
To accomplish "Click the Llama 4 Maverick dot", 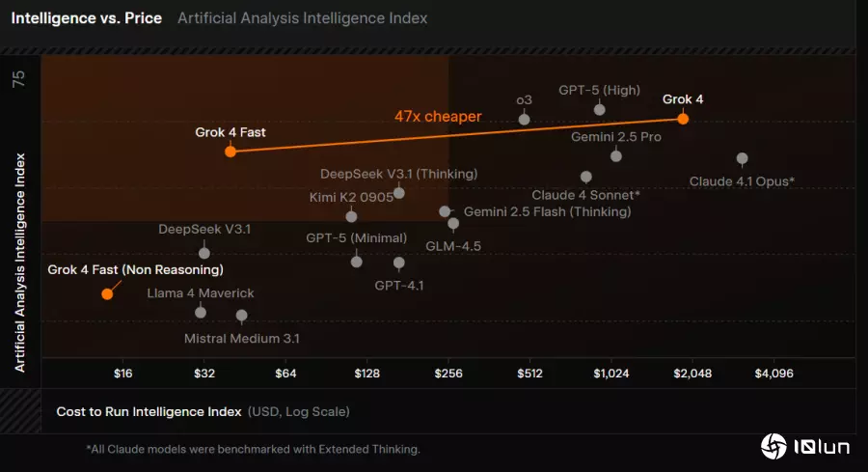I will (201, 312).
